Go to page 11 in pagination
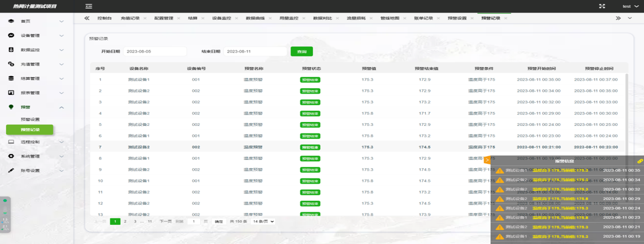 coord(150,221)
